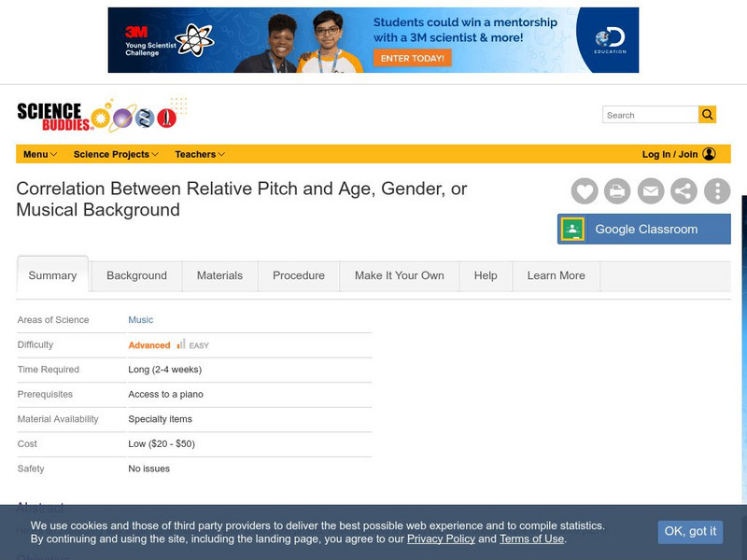Screen dimensions: 747x560
Task: Switch to the Procedure tab
Action: click(x=299, y=275)
